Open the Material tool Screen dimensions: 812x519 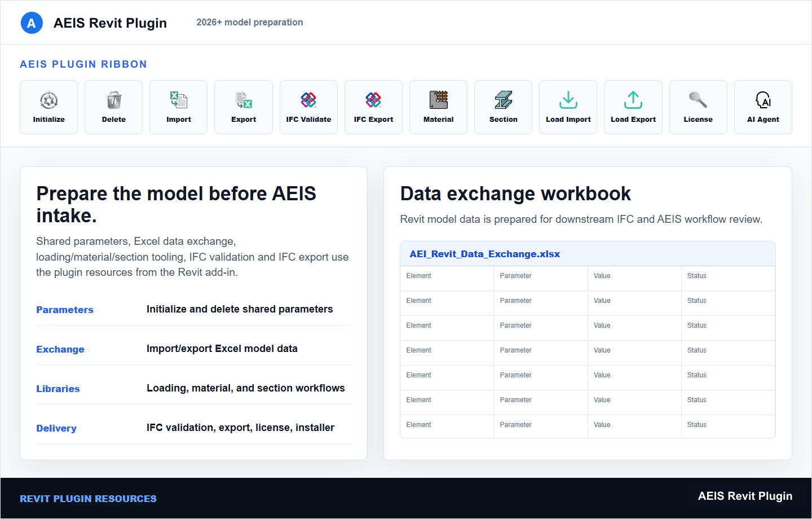pos(438,107)
